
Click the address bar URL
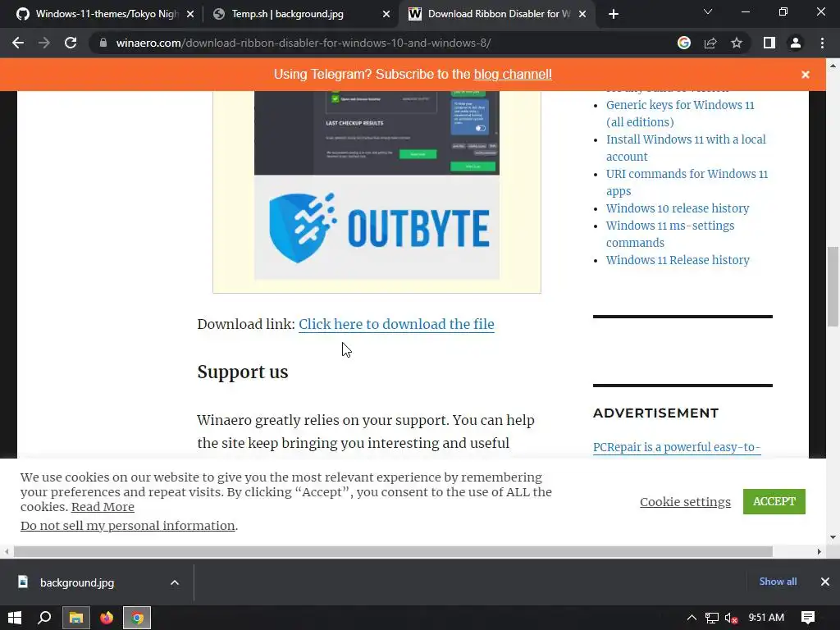tap(304, 43)
